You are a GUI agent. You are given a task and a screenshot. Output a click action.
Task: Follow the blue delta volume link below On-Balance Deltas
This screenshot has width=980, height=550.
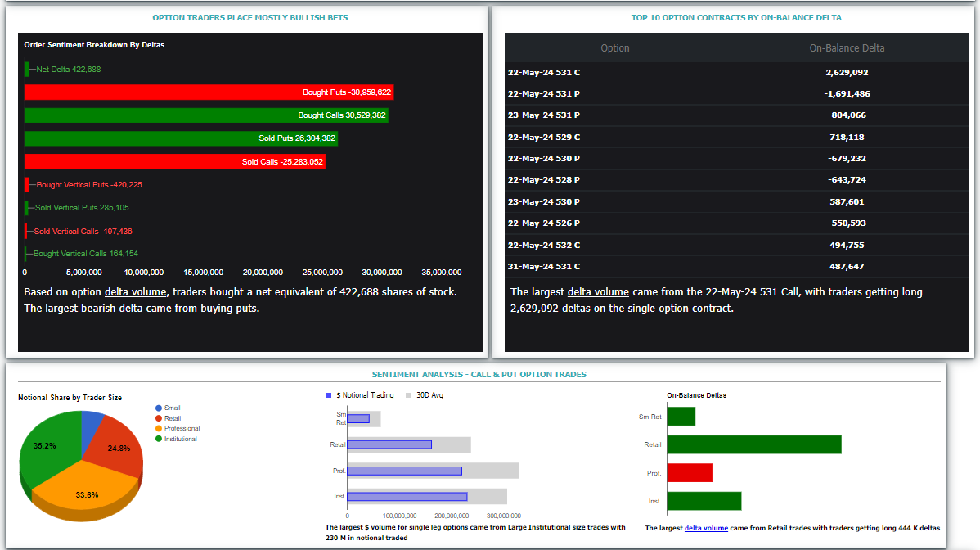pyautogui.click(x=706, y=528)
